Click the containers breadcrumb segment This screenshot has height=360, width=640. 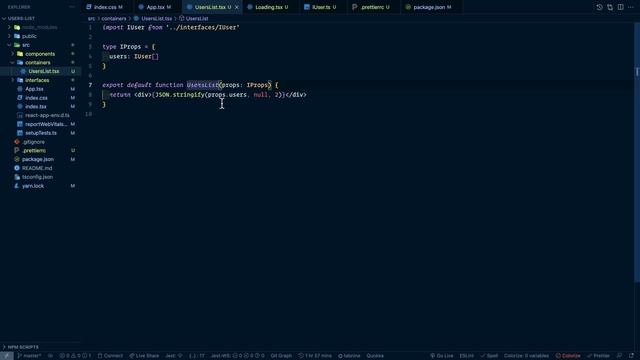pos(114,19)
